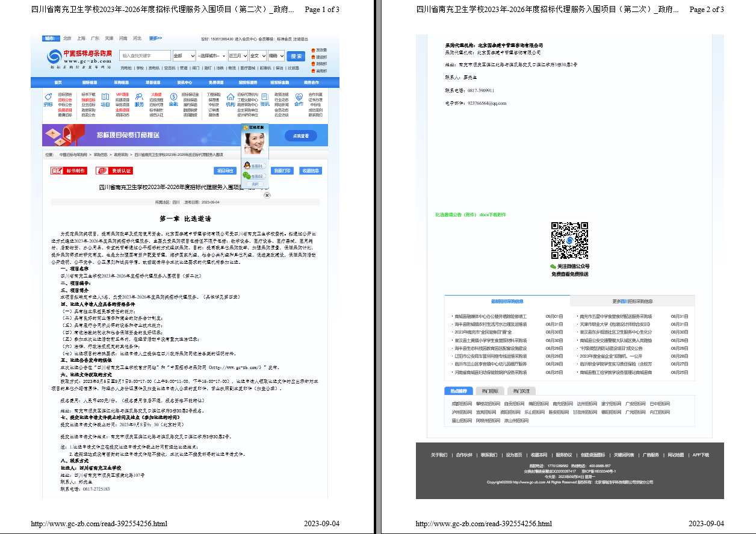Click the 点我查看 banner button
This screenshot has height=534, width=756.
[x=300, y=136]
